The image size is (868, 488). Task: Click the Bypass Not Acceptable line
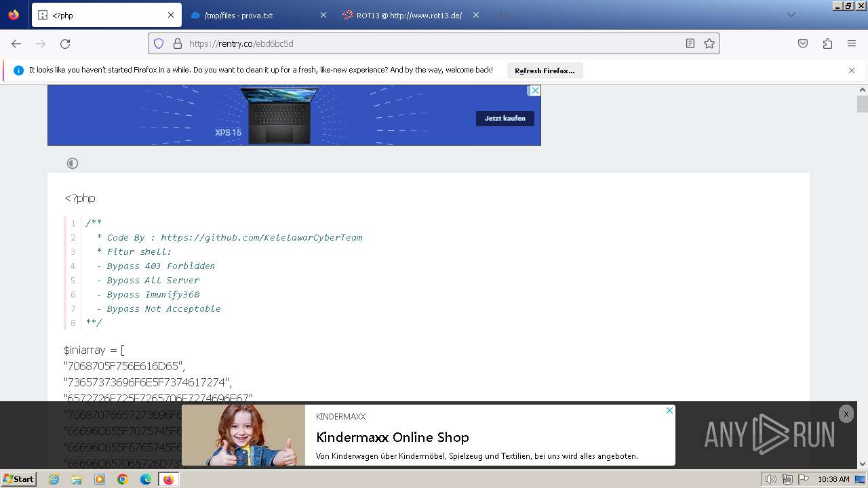[x=158, y=308]
